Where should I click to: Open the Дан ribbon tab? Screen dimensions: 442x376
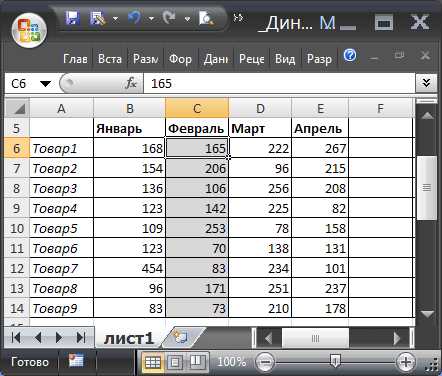(215, 59)
